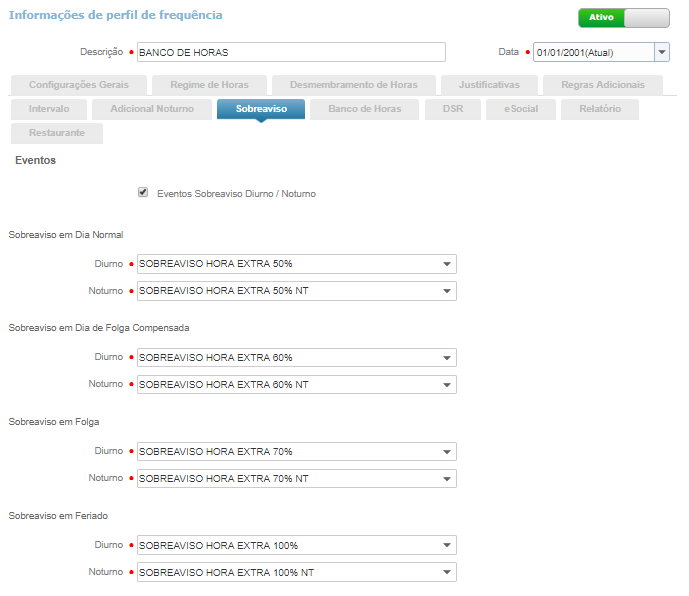Open the Data dropdown arrow
Image resolution: width=689 pixels, height=596 pixels.
click(x=661, y=52)
